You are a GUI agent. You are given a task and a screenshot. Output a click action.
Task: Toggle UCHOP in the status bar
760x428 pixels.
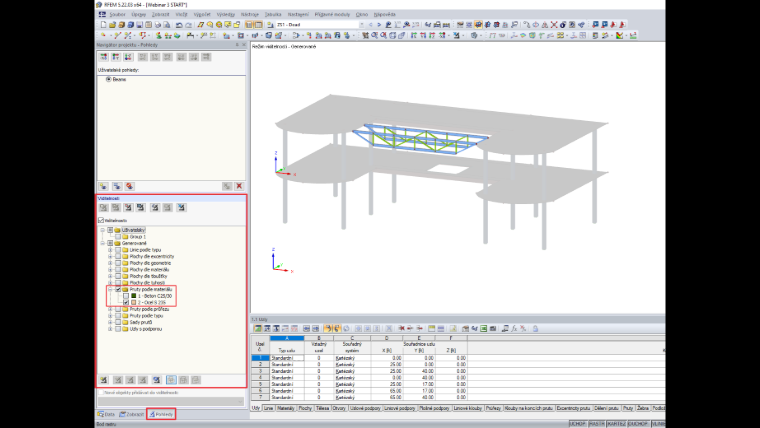[578, 424]
